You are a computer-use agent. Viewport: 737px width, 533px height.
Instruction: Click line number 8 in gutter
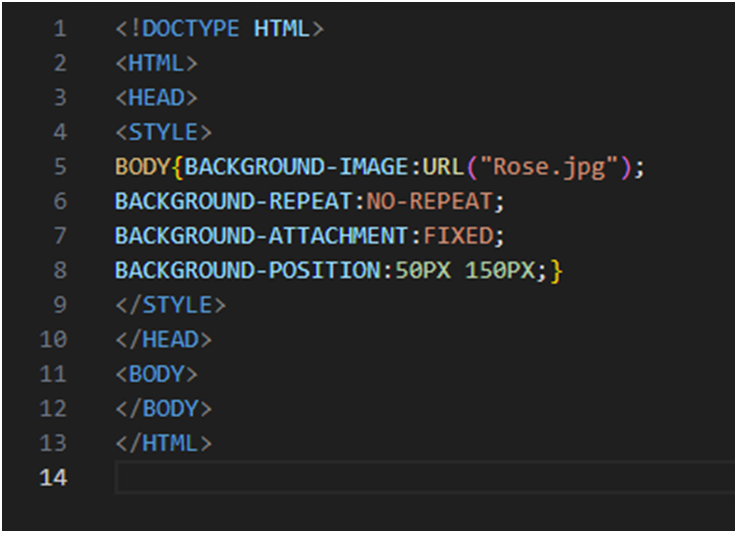click(60, 270)
